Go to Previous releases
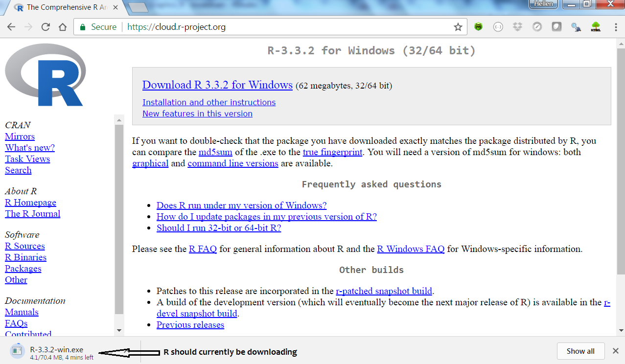625x364 pixels. (190, 325)
